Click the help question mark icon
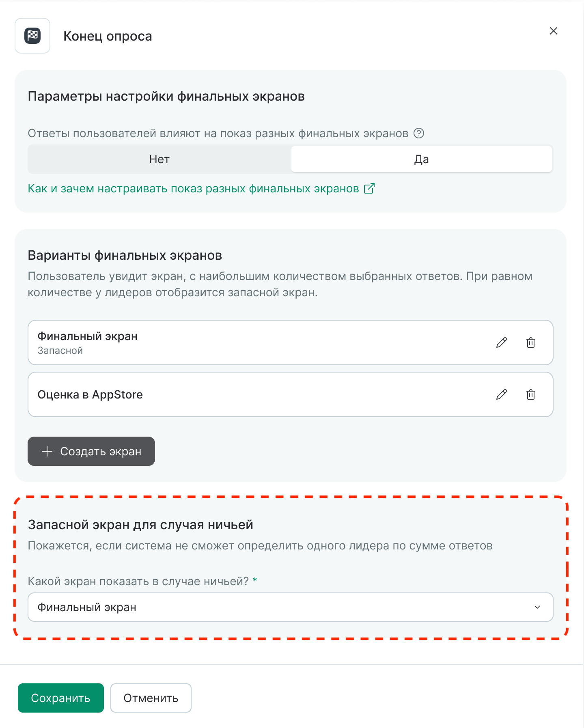The width and height of the screenshot is (584, 728). [x=419, y=133]
